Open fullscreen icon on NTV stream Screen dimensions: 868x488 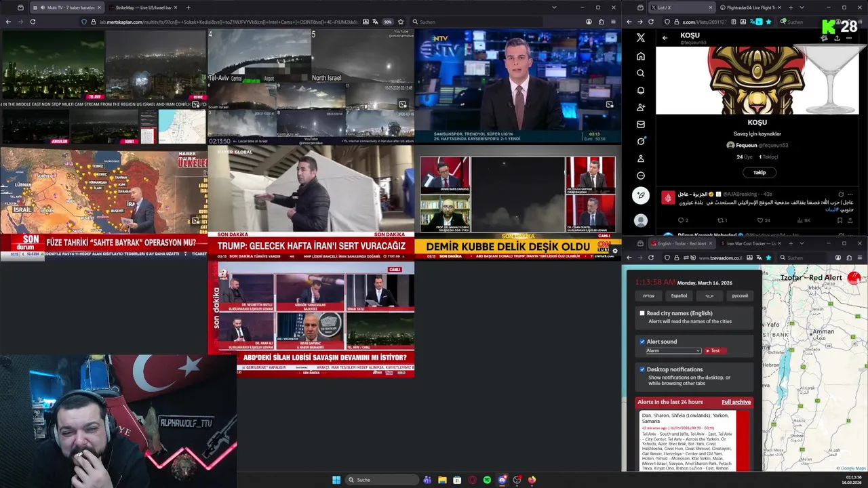(x=609, y=104)
